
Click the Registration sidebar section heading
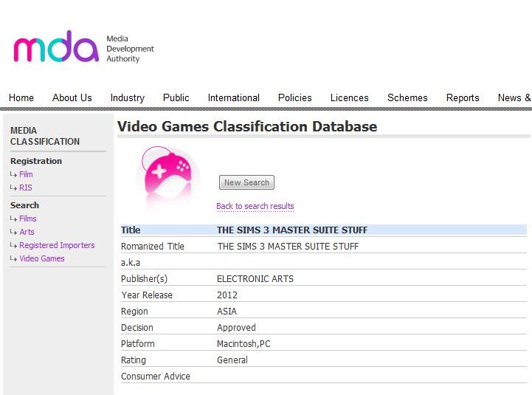(36, 161)
